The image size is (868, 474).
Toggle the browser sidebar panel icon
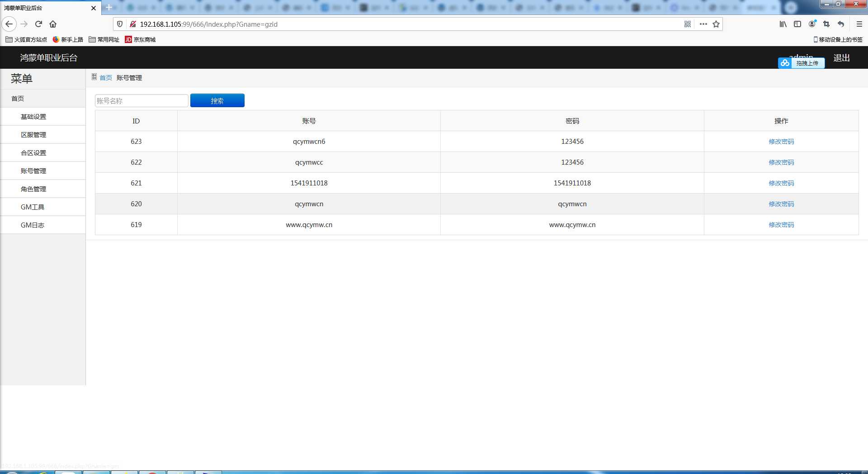[797, 24]
